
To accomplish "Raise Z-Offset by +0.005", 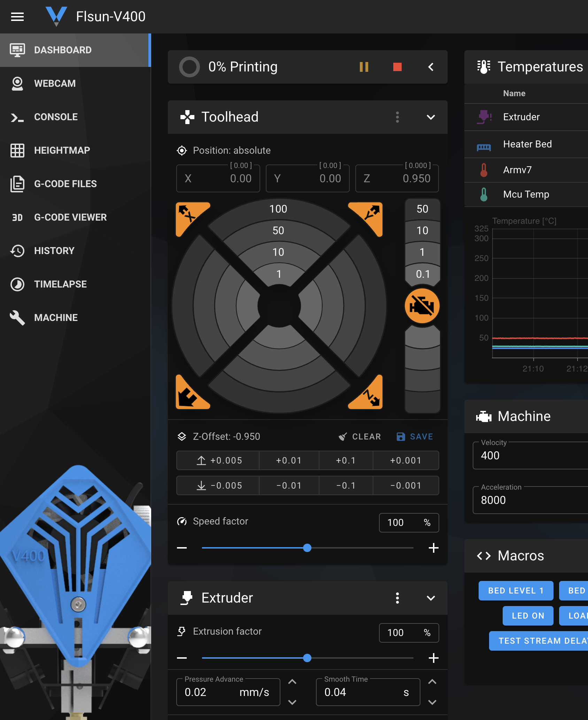I will point(218,460).
